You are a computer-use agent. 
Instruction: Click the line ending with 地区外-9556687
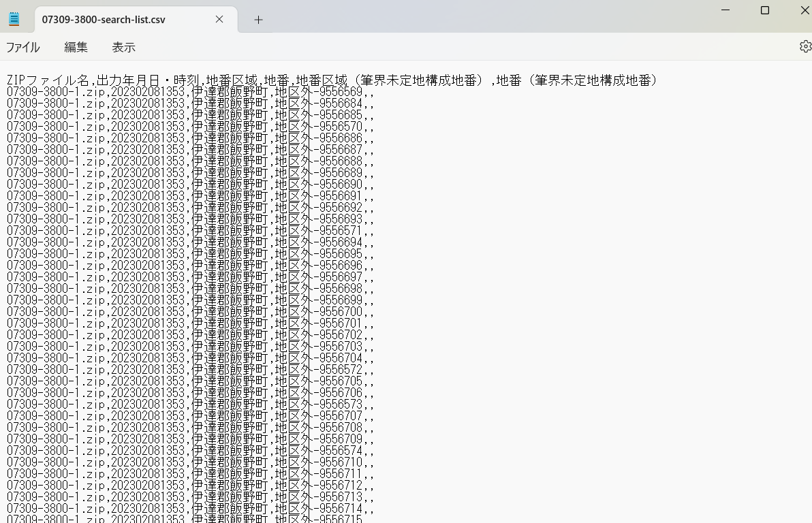(x=190, y=150)
